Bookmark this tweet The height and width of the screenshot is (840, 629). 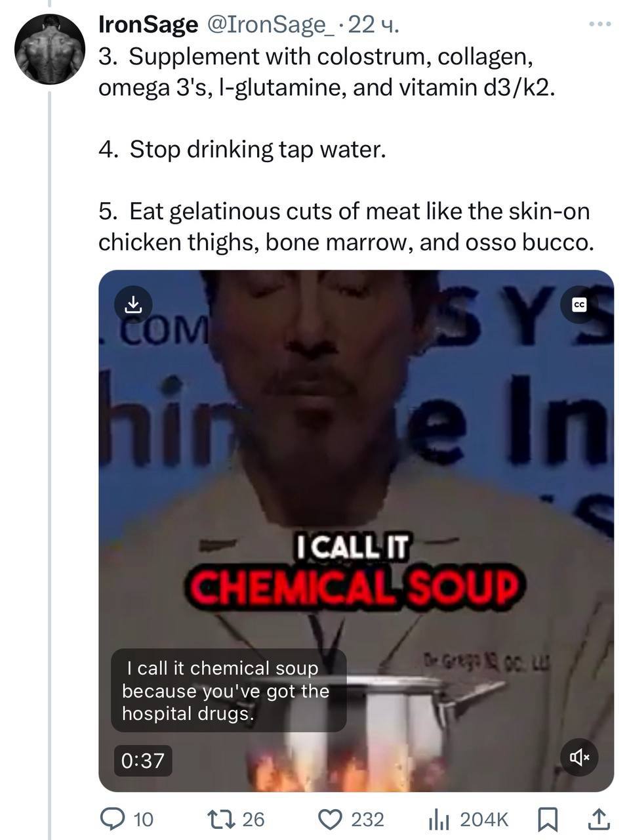tap(548, 818)
